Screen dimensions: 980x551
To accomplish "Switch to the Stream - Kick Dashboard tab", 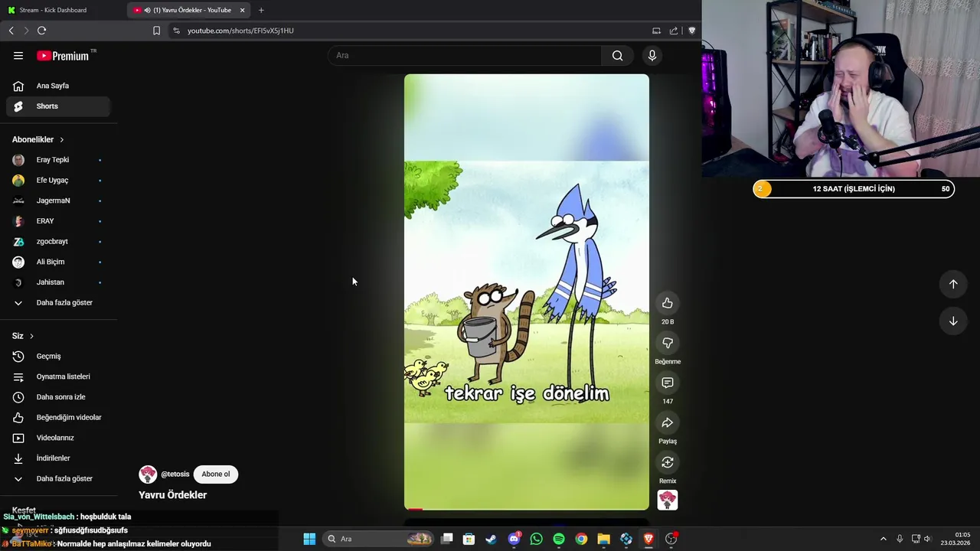I will point(51,10).
